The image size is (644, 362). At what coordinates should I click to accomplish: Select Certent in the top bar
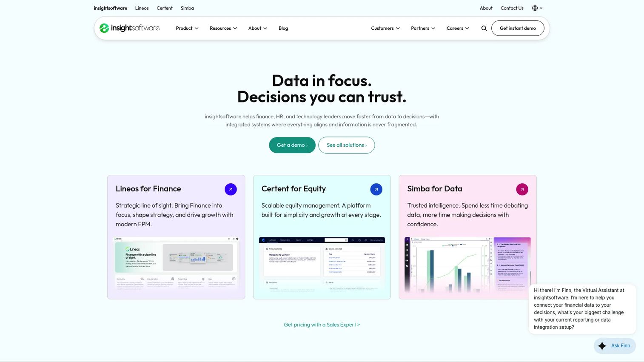pyautogui.click(x=165, y=8)
